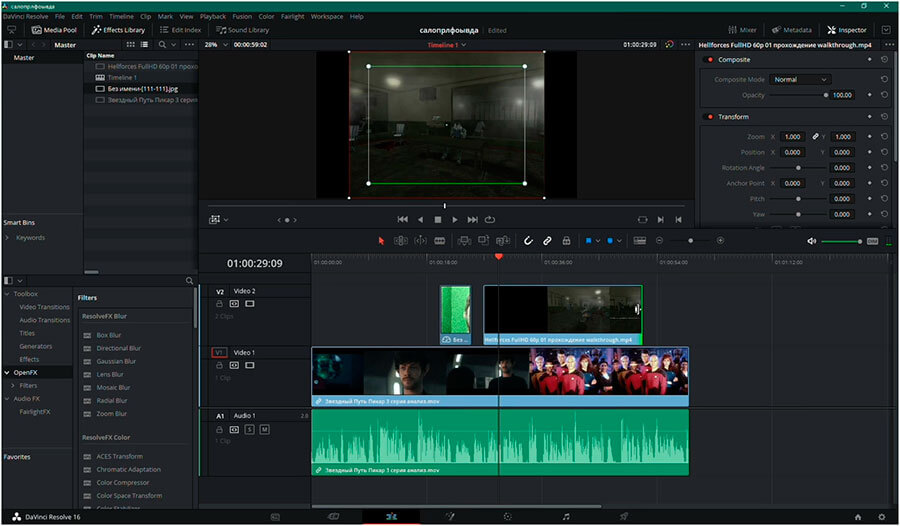Open the viewer zoom 28% dropdown
Screen dimensions: 900x526
pyautogui.click(x=216, y=45)
